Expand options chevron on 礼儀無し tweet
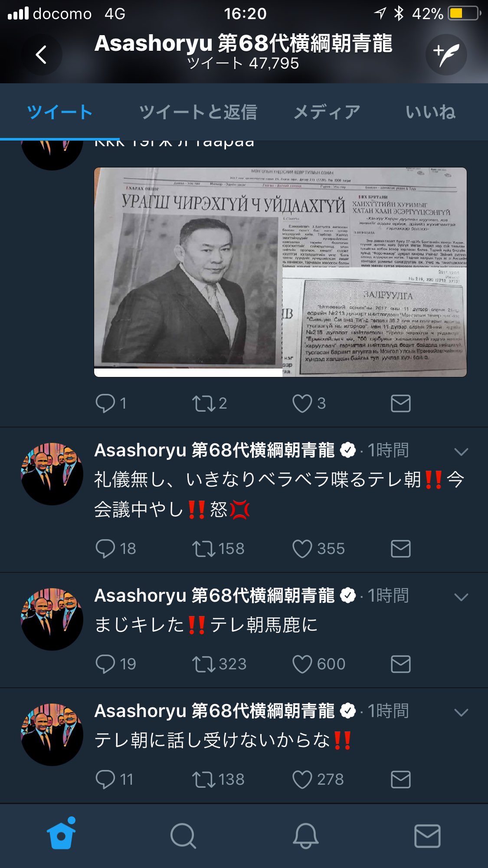 pos(461,452)
